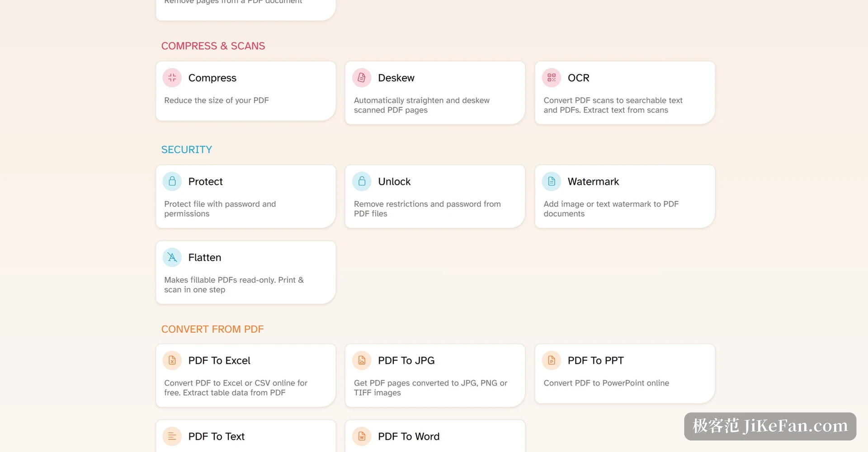Viewport: 868px width, 452px height.
Task: Click the Watermark document icon
Action: point(552,181)
